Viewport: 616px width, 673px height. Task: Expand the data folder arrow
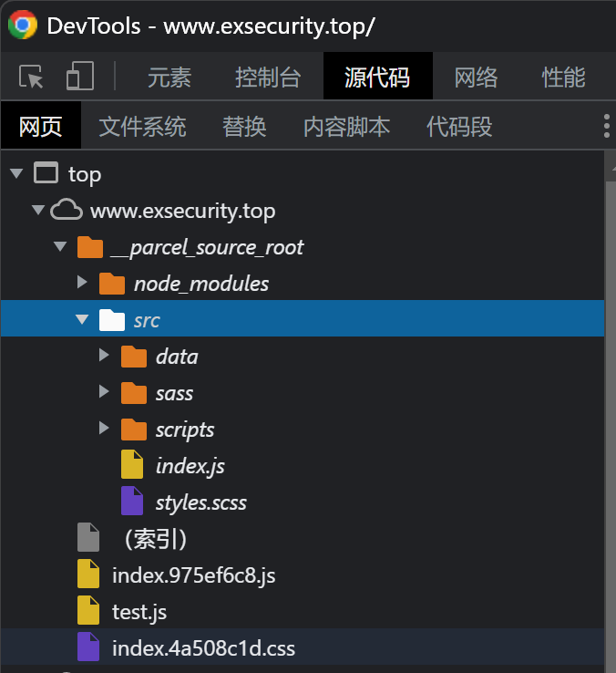click(x=103, y=355)
